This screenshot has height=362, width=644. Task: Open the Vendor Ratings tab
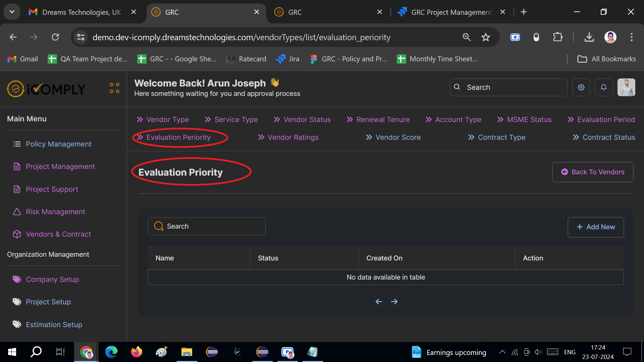click(x=293, y=137)
